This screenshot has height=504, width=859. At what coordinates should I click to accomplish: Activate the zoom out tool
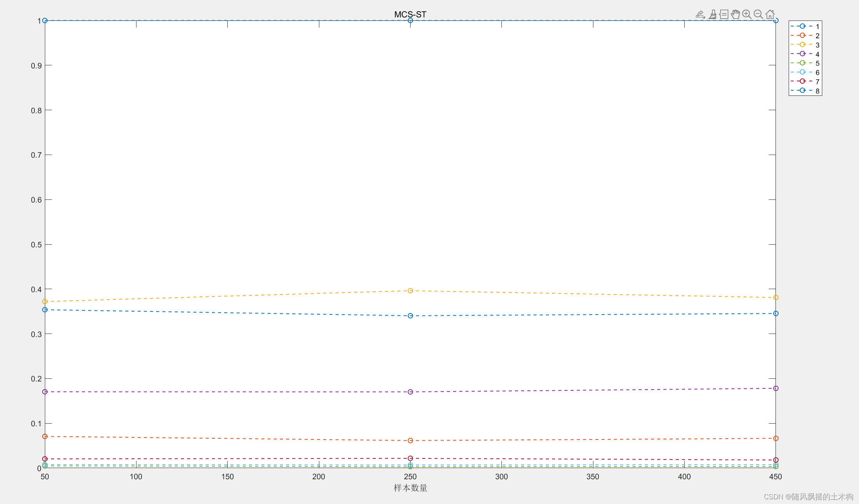pos(758,15)
